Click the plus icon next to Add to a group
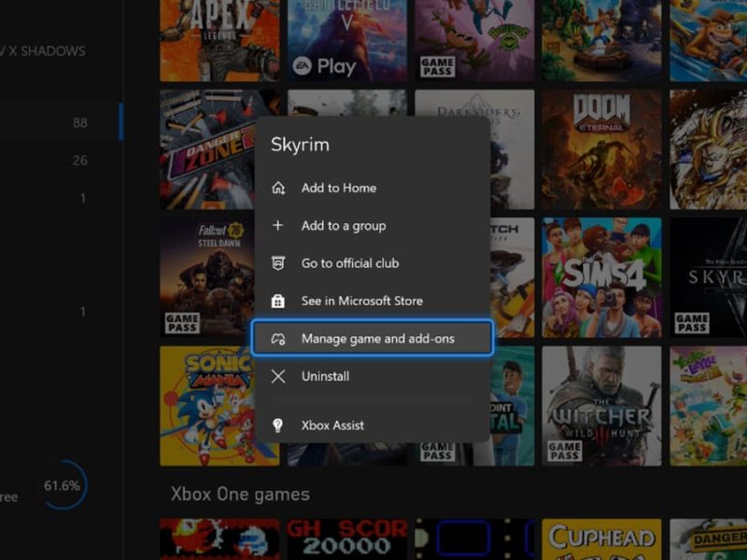The width and height of the screenshot is (747, 560). (277, 225)
